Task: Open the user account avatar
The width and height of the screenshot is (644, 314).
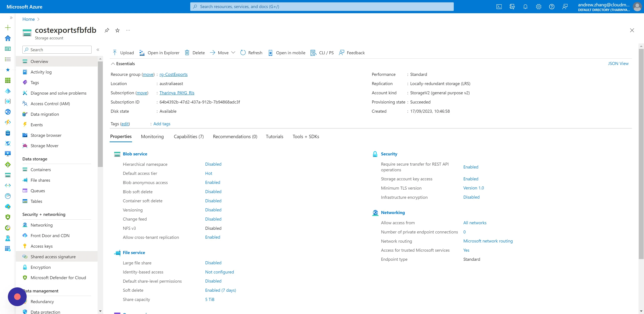Action: [x=637, y=7]
